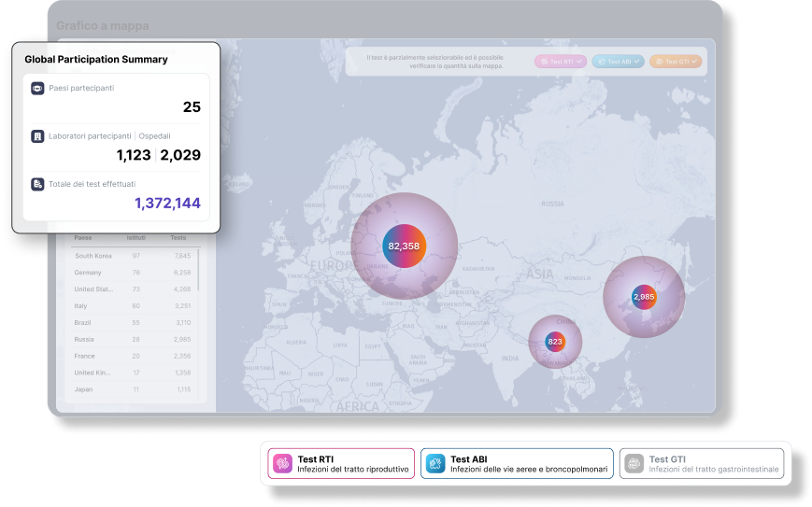812x507 pixels.
Task: Open the Test GTI dropdown on map
Action: [676, 62]
